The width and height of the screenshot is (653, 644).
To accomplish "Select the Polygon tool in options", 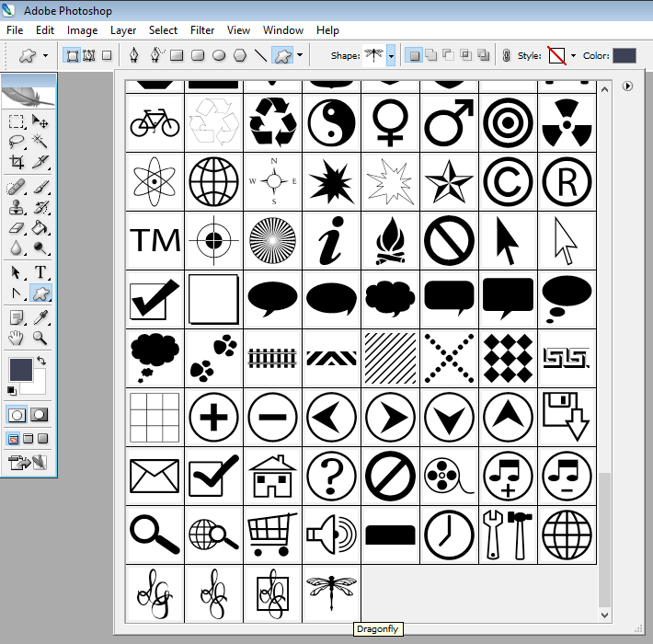I will pyautogui.click(x=240, y=55).
